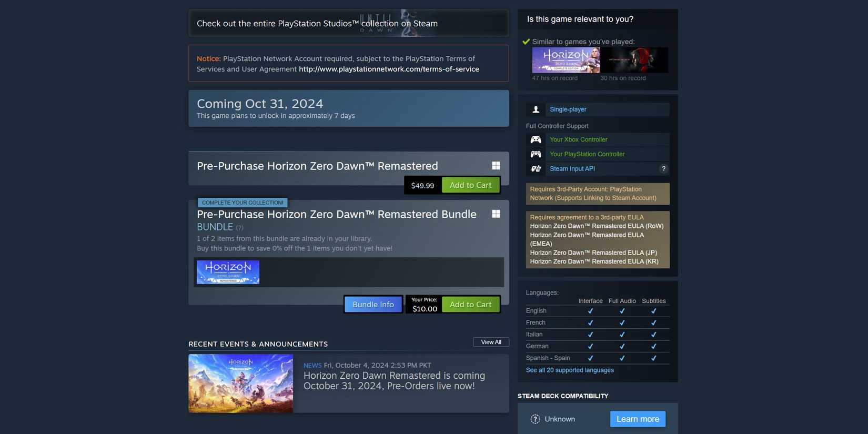See all 20 supported languages

pyautogui.click(x=570, y=370)
